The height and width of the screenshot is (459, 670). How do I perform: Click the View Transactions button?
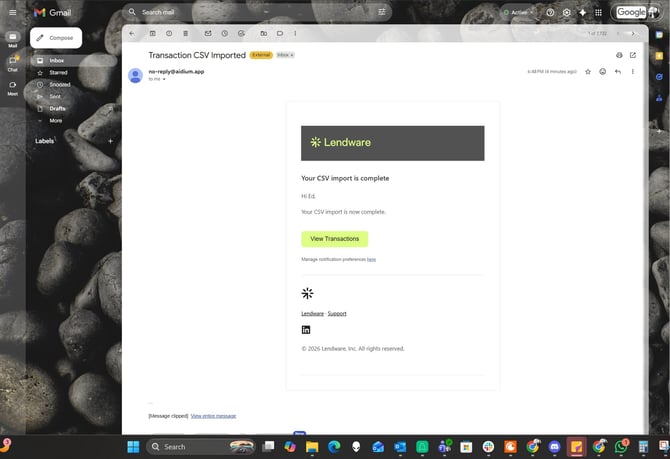[334, 239]
